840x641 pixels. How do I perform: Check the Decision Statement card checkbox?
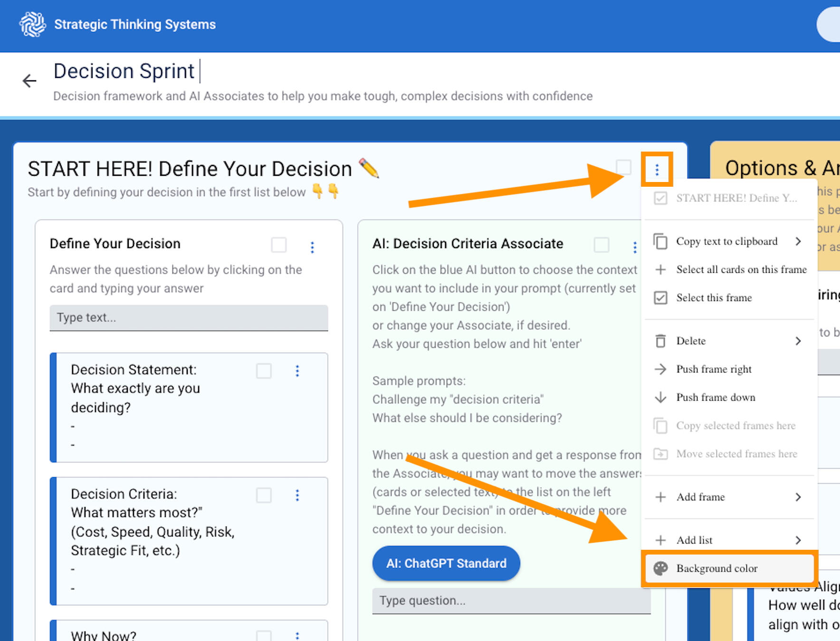(x=264, y=371)
